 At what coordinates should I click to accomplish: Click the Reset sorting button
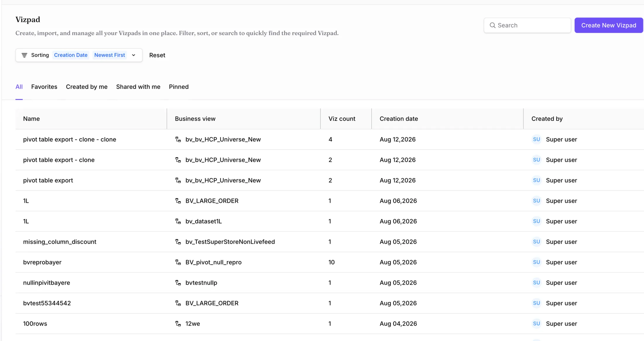pos(157,55)
